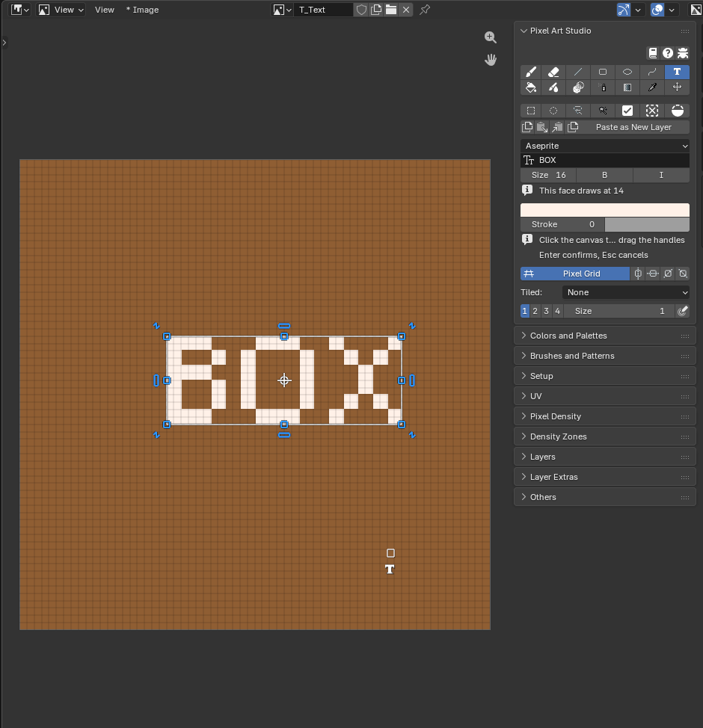Select the paint bucket fill tool
Image resolution: width=703 pixels, height=728 pixels.
(x=531, y=87)
